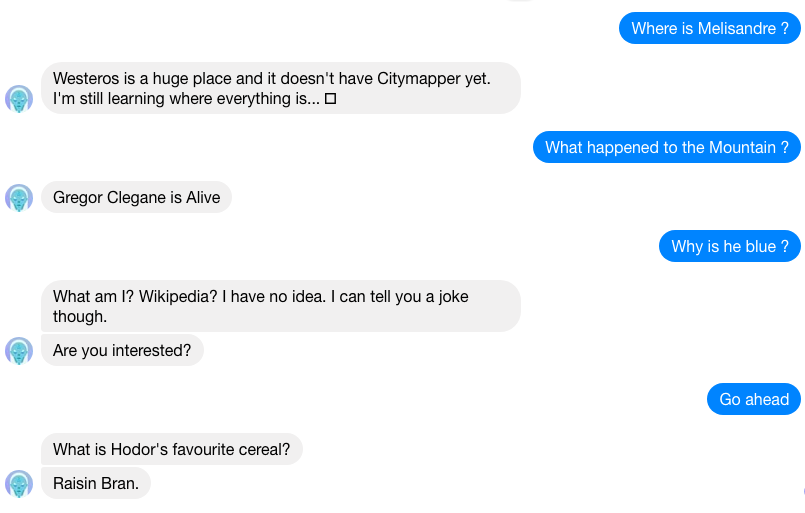Click the 'Raisin Bran.' punchline message
Image resolution: width=805 pixels, height=513 pixels.
coord(96,483)
